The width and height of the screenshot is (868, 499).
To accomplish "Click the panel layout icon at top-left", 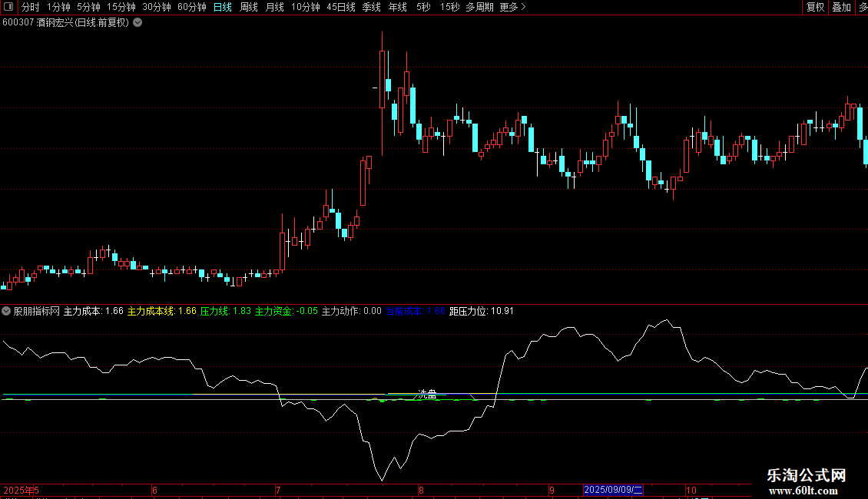I will (8, 7).
